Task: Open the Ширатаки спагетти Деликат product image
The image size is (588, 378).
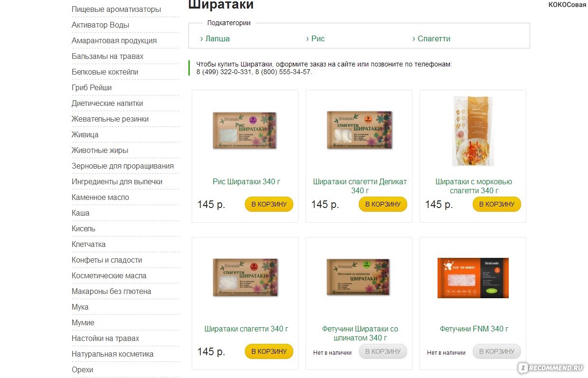Action: coord(359,130)
